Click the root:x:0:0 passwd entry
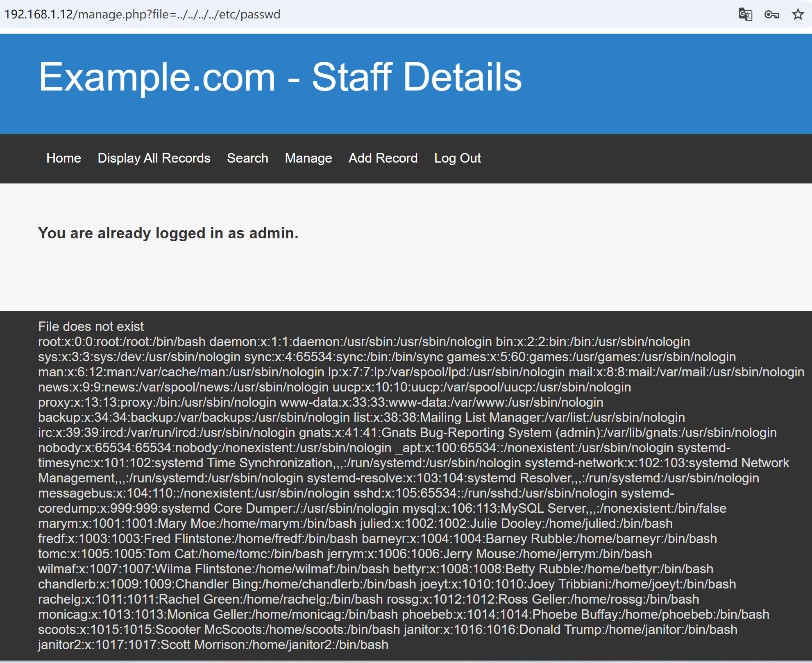This screenshot has width=812, height=663. click(122, 342)
